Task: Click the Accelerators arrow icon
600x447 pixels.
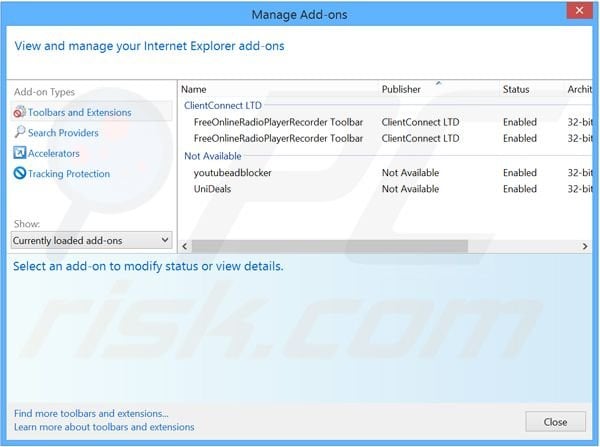Action: point(20,153)
